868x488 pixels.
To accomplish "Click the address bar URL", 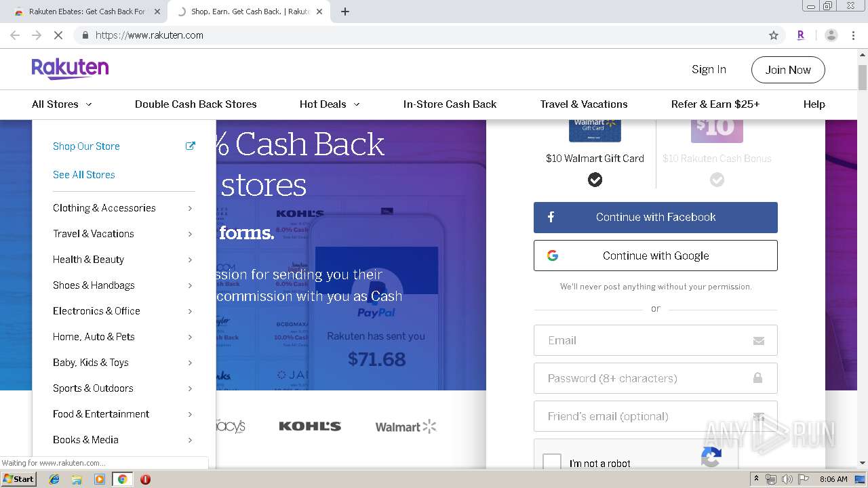I will 149,35.
